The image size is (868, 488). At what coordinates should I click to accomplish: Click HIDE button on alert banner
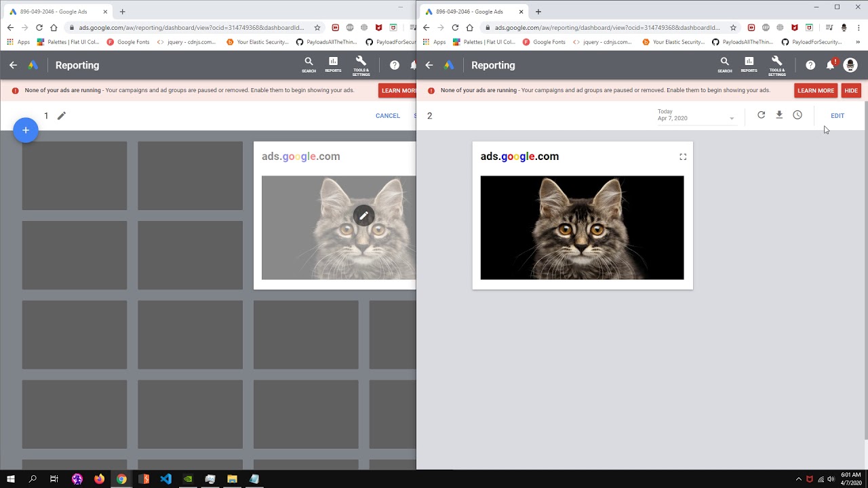(x=851, y=90)
